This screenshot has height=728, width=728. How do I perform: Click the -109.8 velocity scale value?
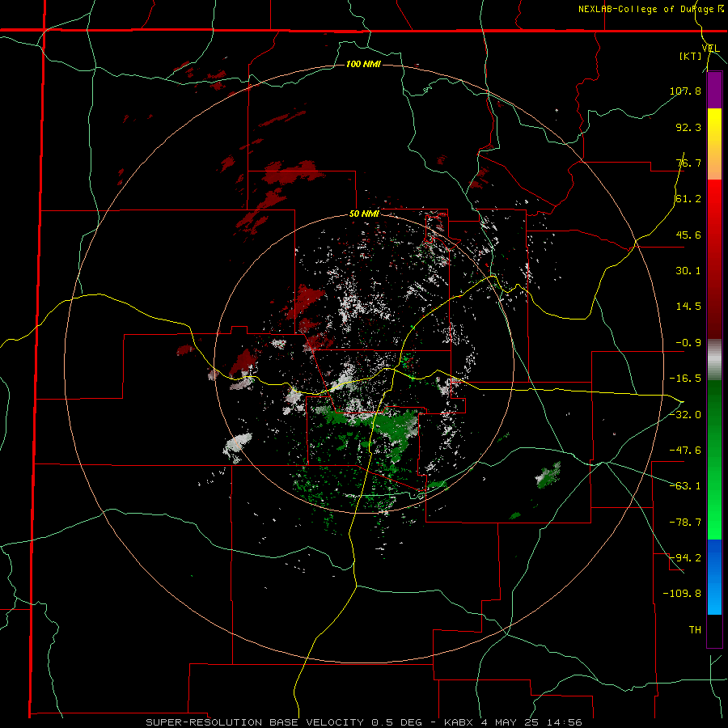coord(683,594)
